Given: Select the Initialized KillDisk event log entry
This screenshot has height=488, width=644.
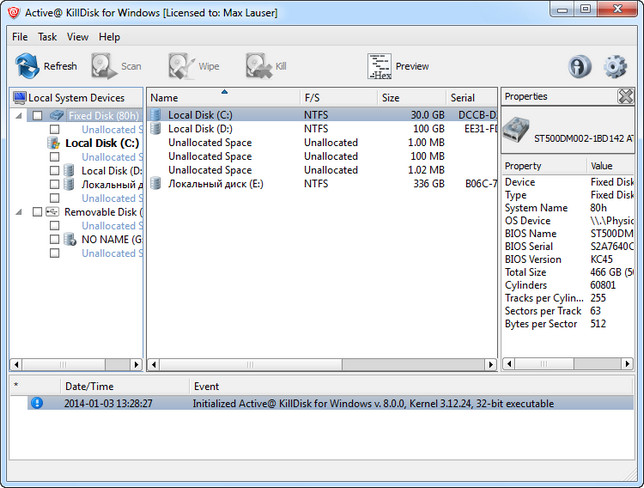Looking at the screenshot, I should point(331,403).
